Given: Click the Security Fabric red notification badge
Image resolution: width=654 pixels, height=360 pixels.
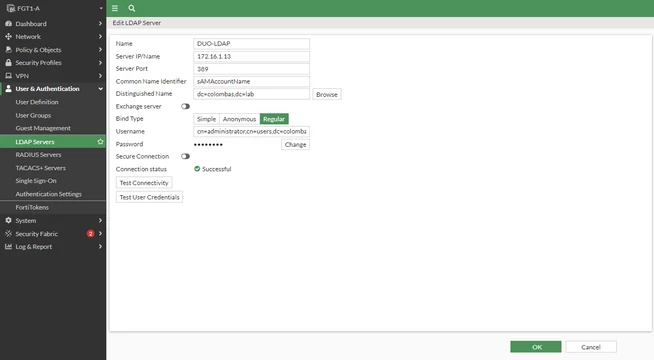Looking at the screenshot, I should tap(90, 234).
